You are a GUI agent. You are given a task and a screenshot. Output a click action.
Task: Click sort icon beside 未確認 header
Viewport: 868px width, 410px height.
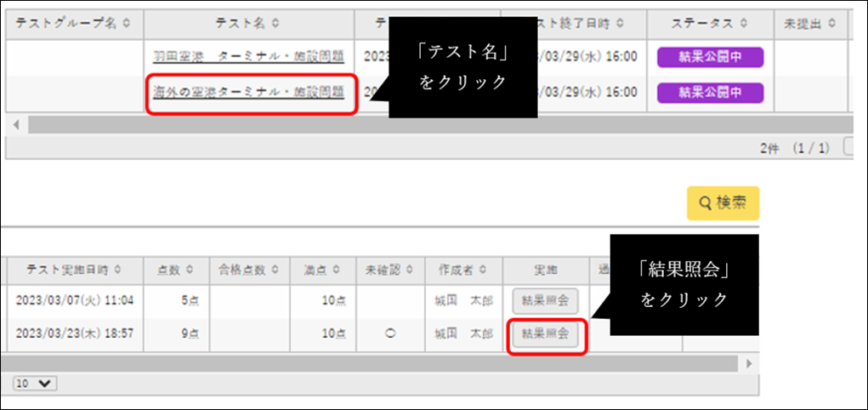click(x=410, y=270)
